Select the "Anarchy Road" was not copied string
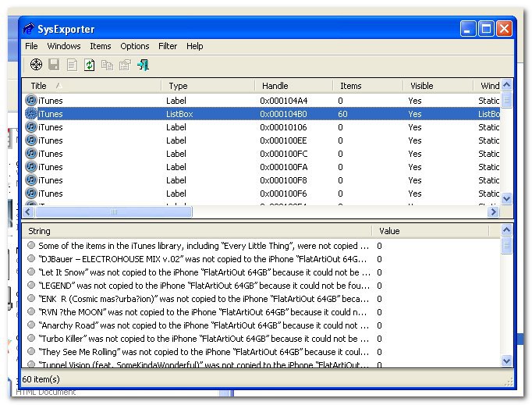The height and width of the screenshot is (405, 532). click(204, 325)
